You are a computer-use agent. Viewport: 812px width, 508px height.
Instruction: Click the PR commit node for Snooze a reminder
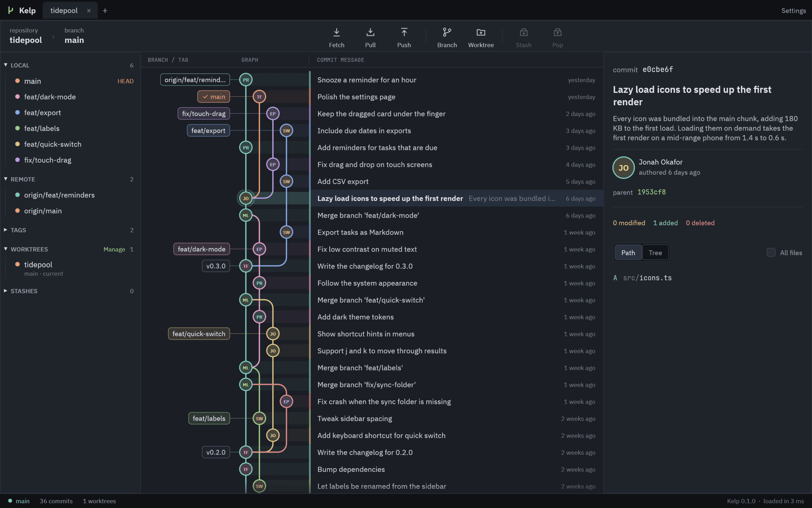tap(246, 80)
